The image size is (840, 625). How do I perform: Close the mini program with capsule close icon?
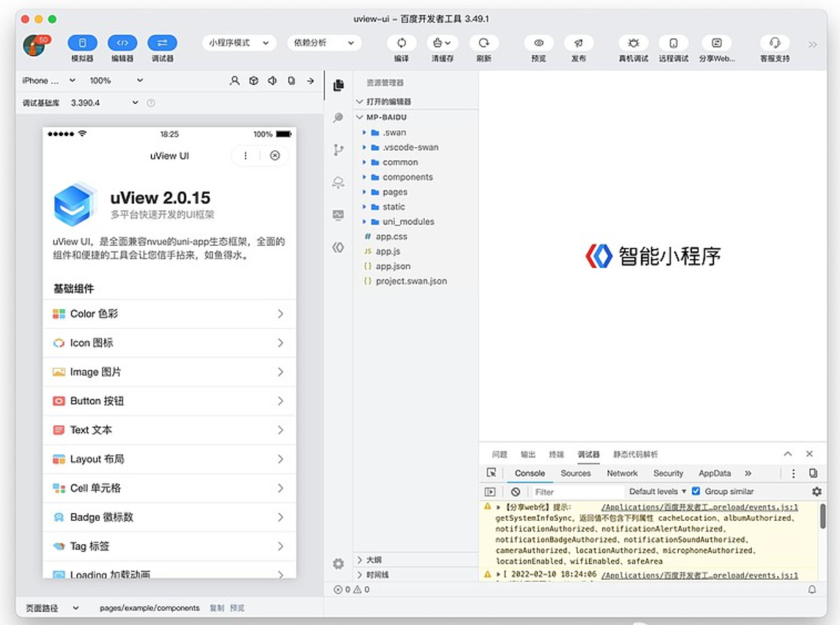point(274,156)
